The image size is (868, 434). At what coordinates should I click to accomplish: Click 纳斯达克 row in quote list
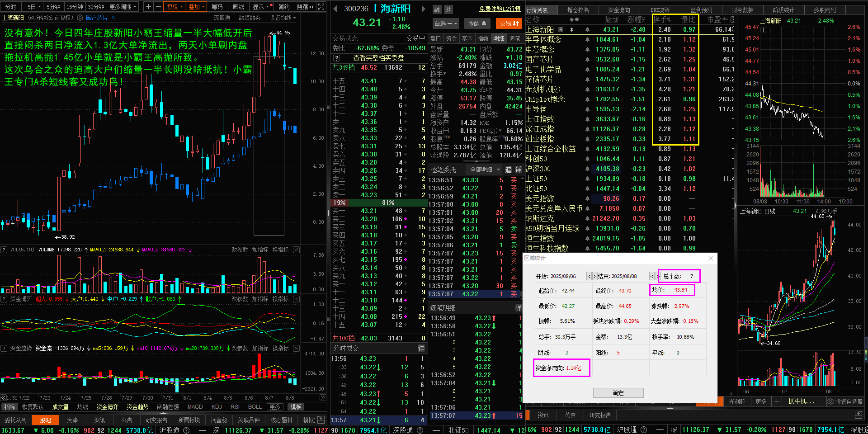tap(628, 218)
